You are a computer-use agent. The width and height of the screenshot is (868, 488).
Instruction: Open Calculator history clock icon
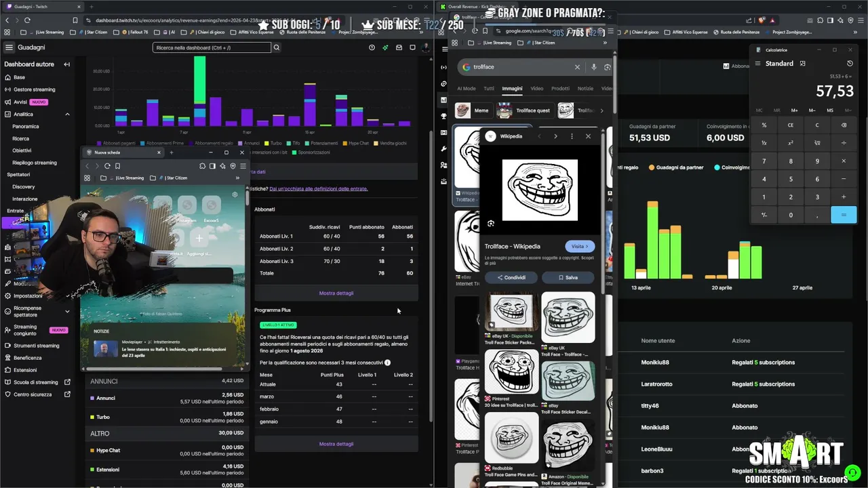pos(850,64)
